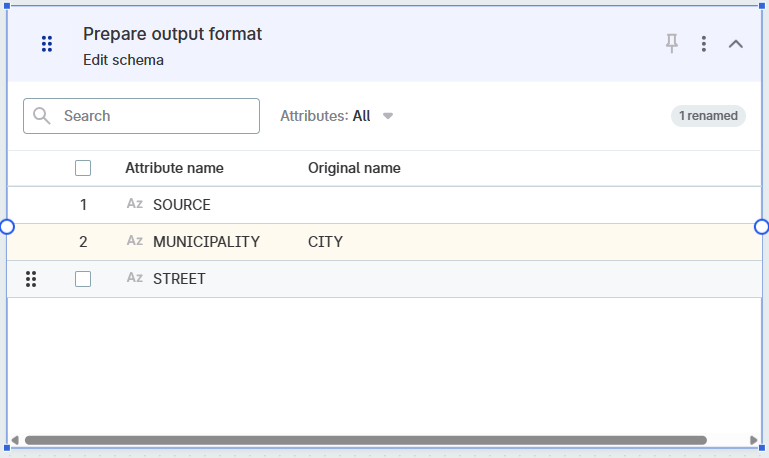Select the SOURCE attribute name
Image resolution: width=769 pixels, height=458 pixels.
[x=181, y=204]
